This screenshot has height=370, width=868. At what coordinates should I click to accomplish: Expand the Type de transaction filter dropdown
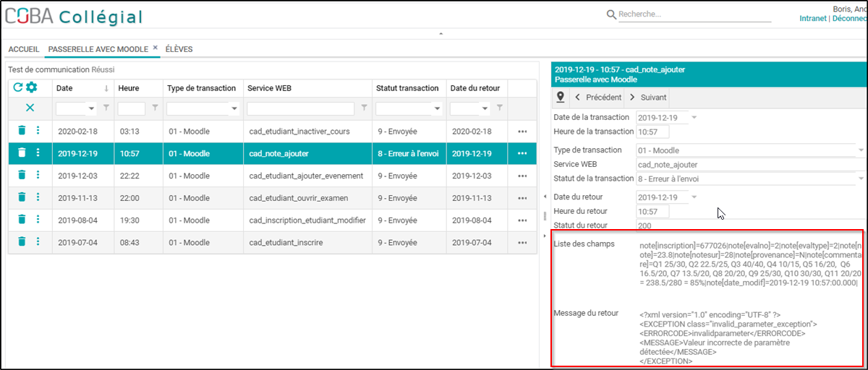tap(234, 109)
